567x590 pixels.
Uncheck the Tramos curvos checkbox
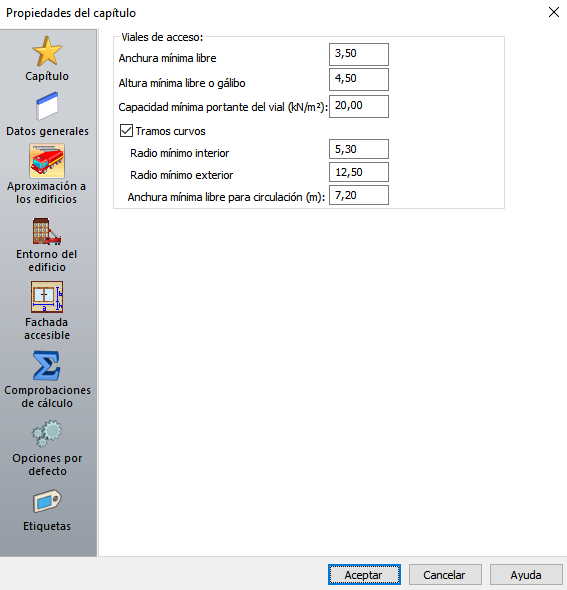coord(126,131)
